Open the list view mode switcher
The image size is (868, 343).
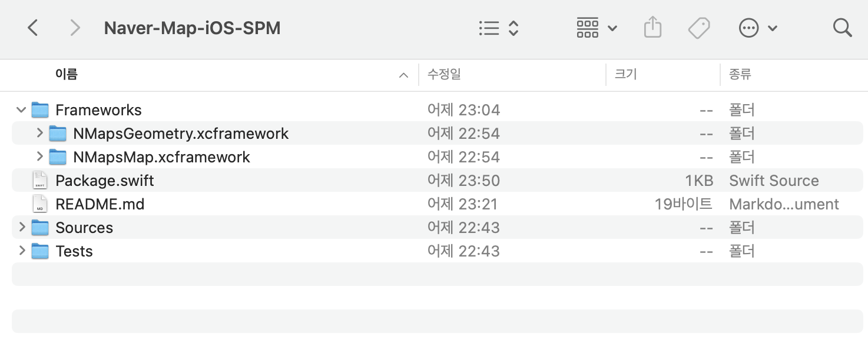[499, 28]
